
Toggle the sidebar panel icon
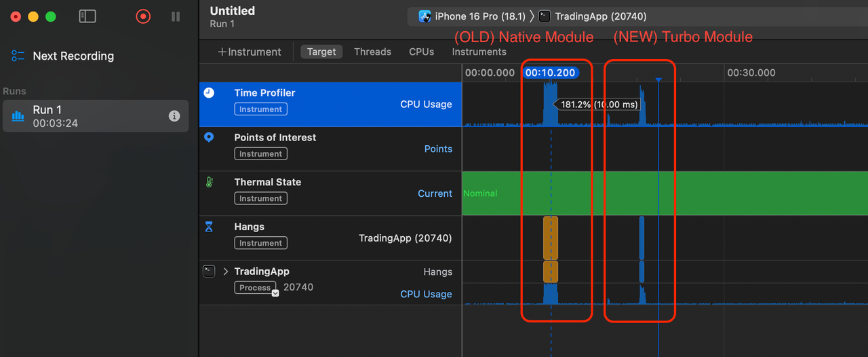(87, 16)
